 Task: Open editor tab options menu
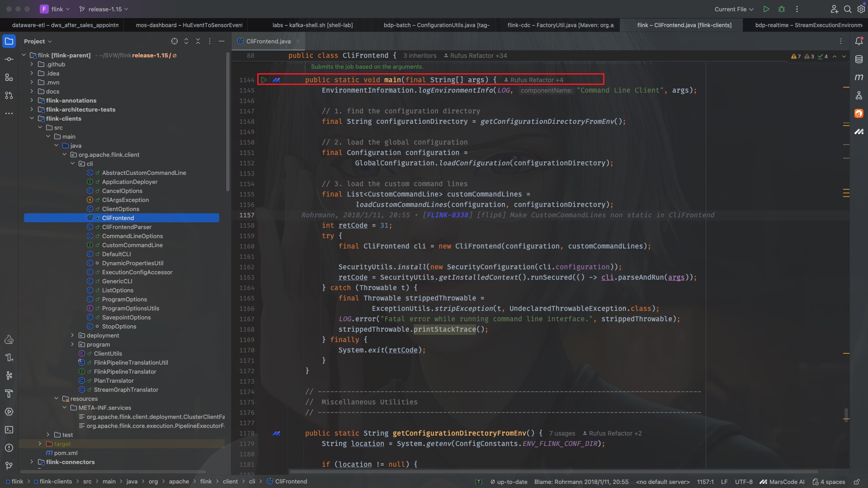tap(841, 41)
